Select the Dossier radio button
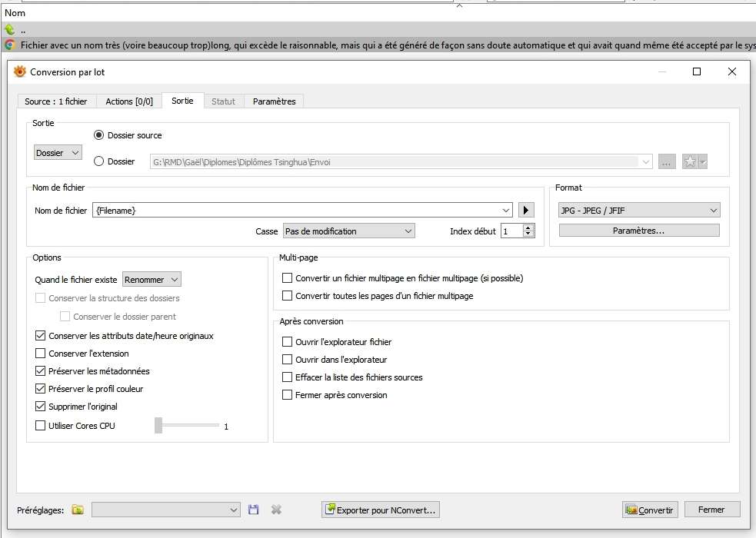Screen dimensions: 756x538 (98, 161)
